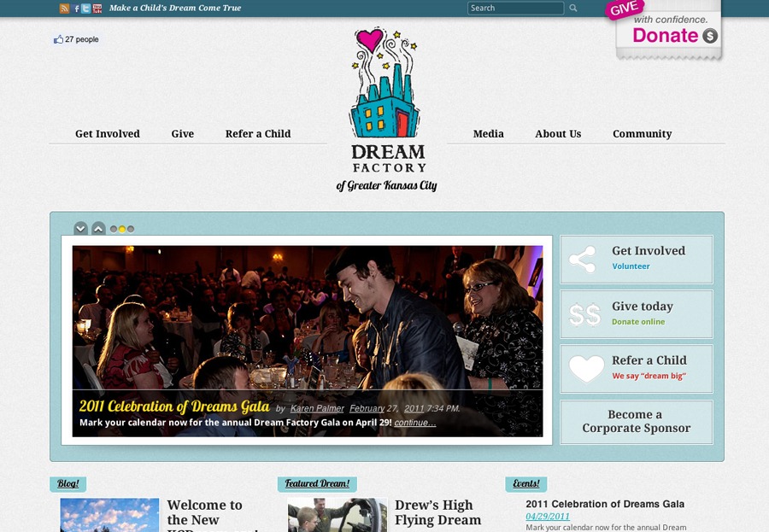Open the Refer a Child menu
Screen dimensions: 769x532
pos(258,133)
